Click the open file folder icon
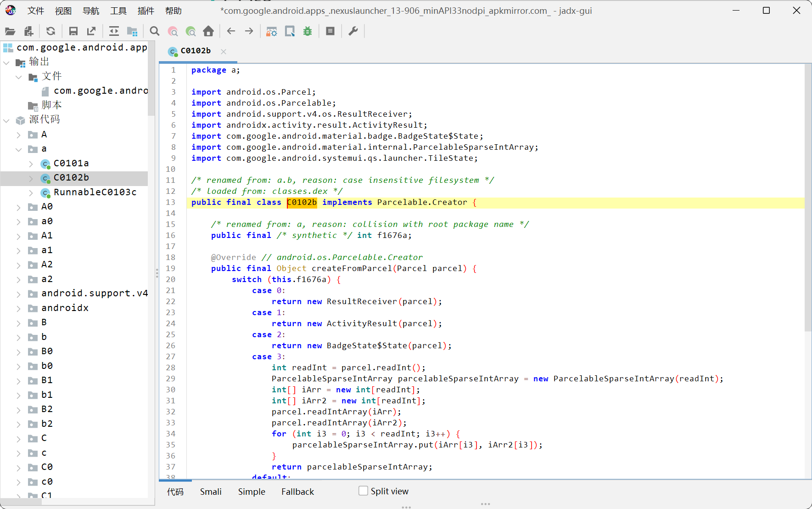 [x=10, y=31]
